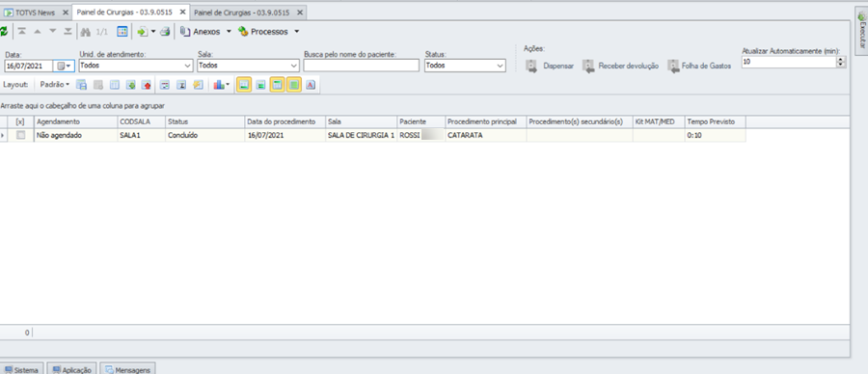Click the printer icon
This screenshot has height=374, width=868.
coord(165,32)
